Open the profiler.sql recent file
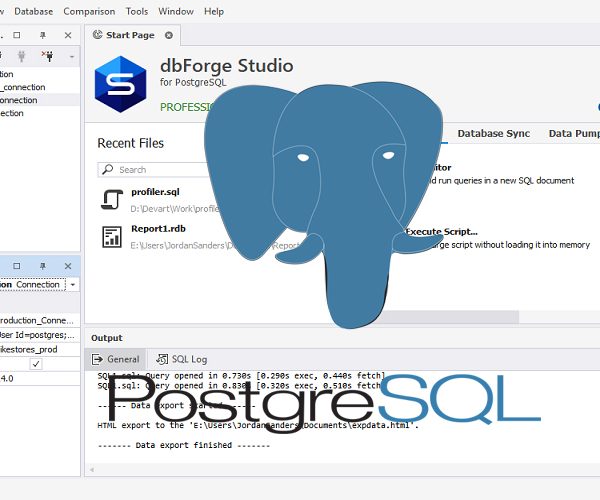Viewport: 600px width, 500px height. [x=155, y=192]
